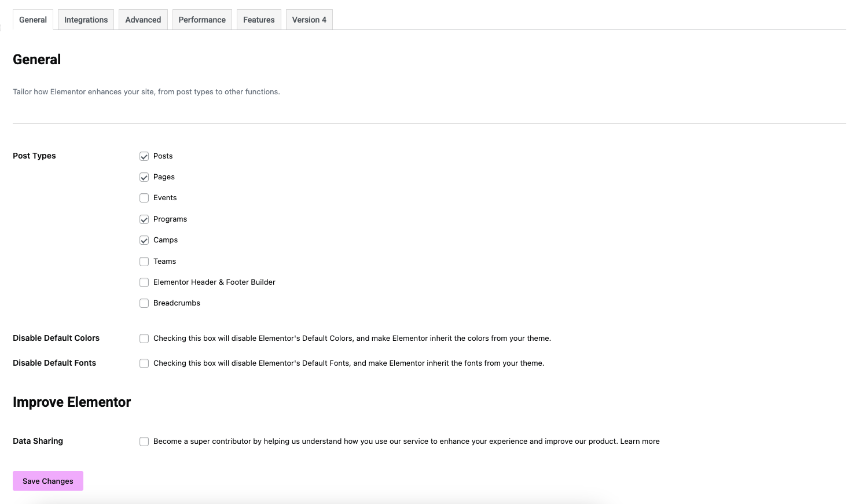Enable the Data Sharing checkbox
Screen dimensions: 859x504
coord(144,442)
